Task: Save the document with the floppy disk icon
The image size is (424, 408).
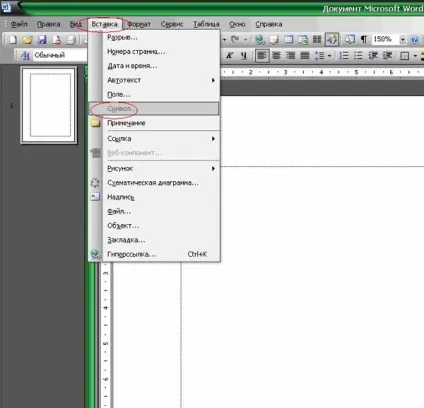Action: (42, 40)
